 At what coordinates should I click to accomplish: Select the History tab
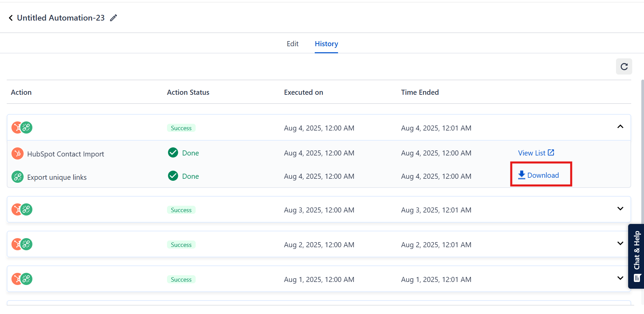point(326,44)
